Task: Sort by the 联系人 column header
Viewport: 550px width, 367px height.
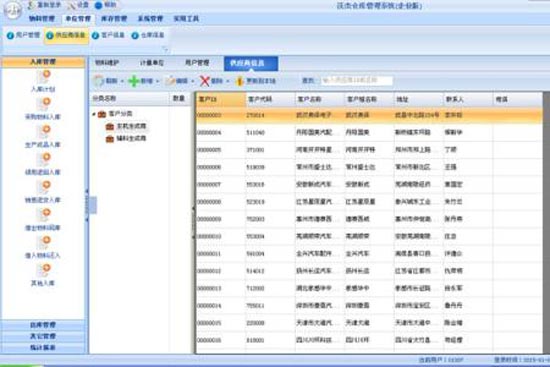Action: coord(468,99)
